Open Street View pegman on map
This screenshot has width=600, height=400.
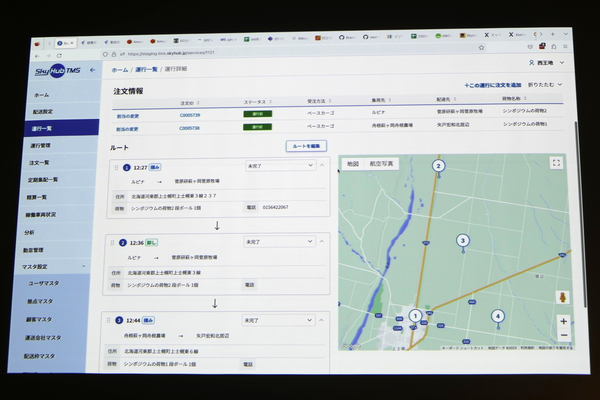tap(563, 298)
